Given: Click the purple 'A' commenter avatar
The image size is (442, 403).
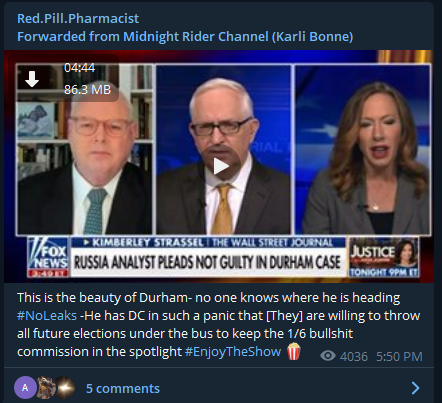Looking at the screenshot, I should [x=25, y=388].
